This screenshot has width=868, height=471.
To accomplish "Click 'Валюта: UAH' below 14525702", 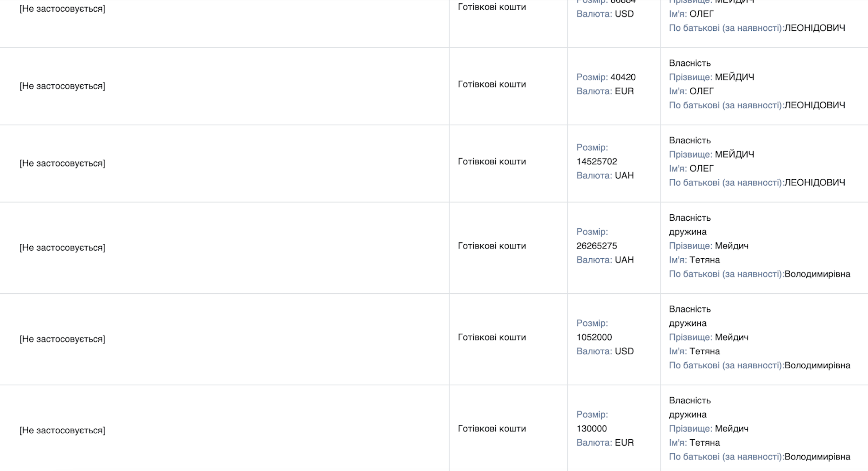I will (605, 176).
